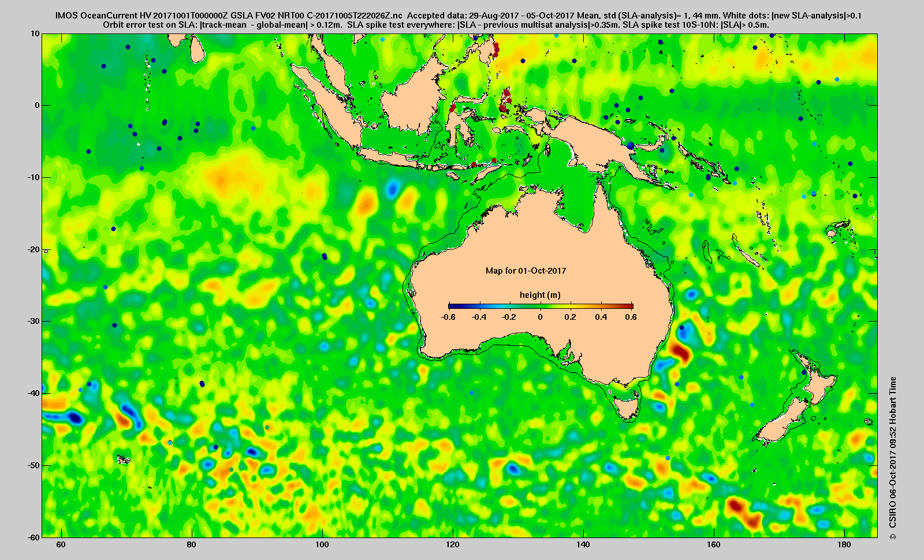Click the "Map for 01-Oct-2017" label
Screen dimensions: 924x560
pyautogui.click(x=526, y=271)
